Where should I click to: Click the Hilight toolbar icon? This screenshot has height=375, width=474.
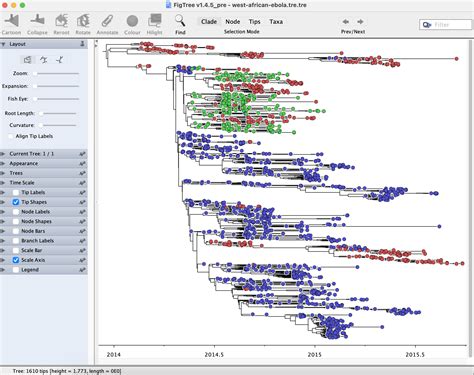click(x=155, y=21)
